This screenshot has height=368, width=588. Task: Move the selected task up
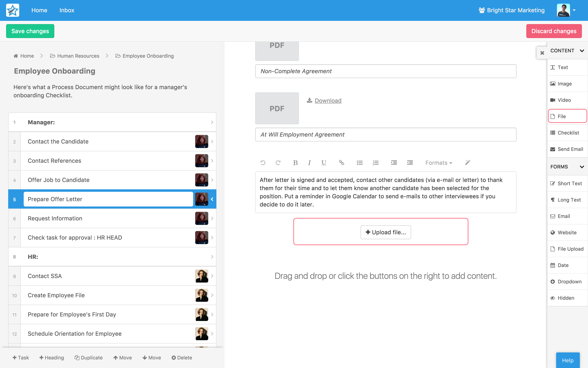click(x=122, y=358)
